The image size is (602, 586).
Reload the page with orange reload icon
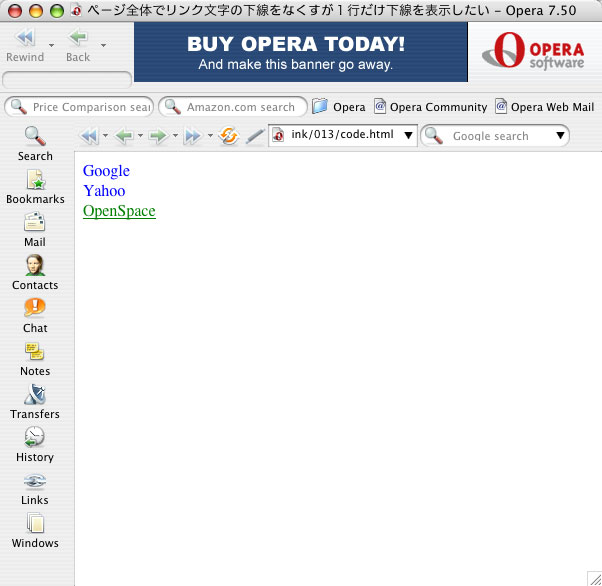click(229, 136)
